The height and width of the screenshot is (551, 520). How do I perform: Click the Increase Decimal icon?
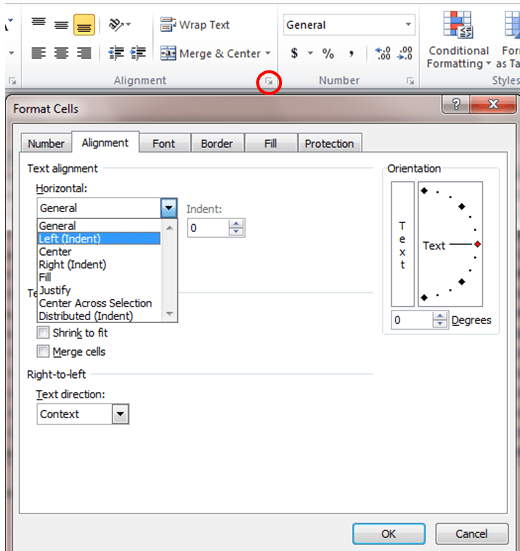click(x=383, y=53)
